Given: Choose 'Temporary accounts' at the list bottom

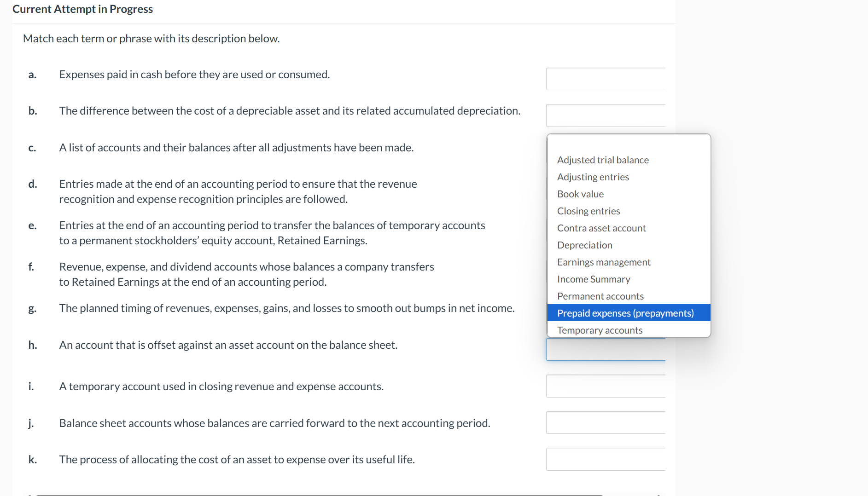Looking at the screenshot, I should [x=600, y=330].
